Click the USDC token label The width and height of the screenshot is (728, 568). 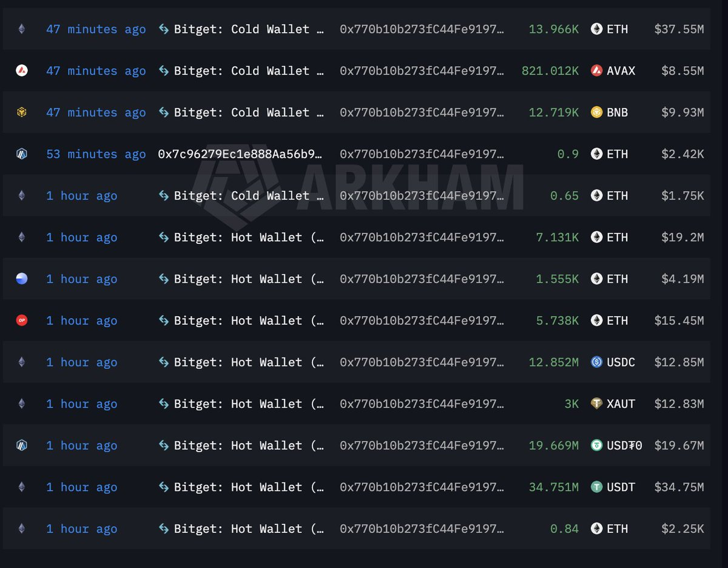[x=621, y=362]
